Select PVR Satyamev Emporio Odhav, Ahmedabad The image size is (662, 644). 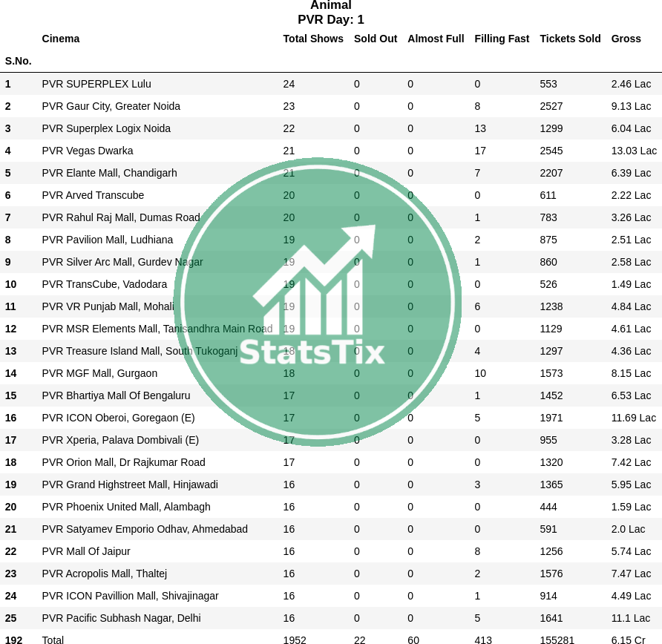(x=145, y=529)
